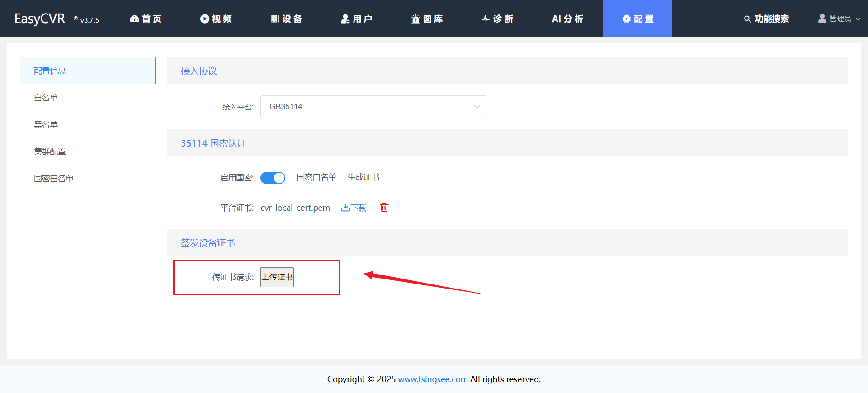
Task: Open the 设备 devices tab
Action: click(x=287, y=19)
